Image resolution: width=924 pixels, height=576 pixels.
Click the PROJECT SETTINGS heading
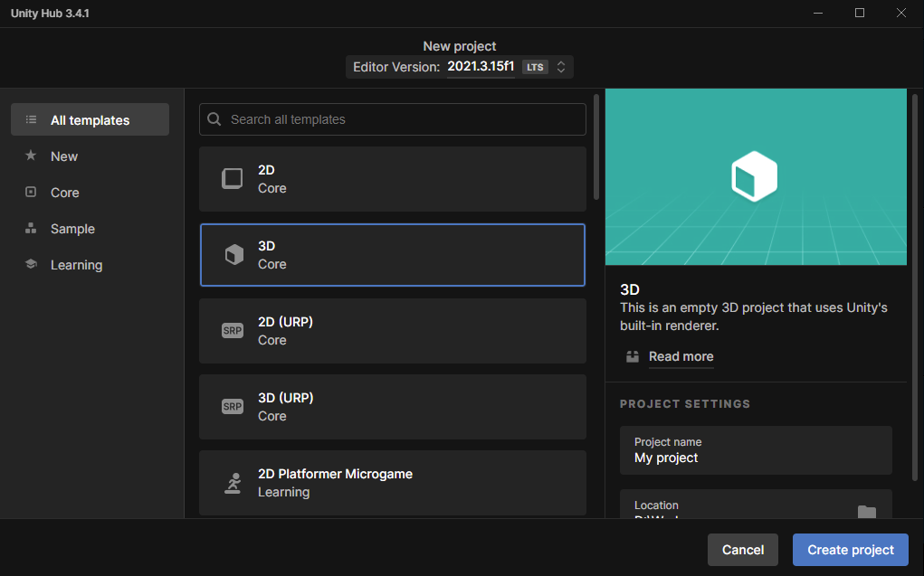coord(685,404)
